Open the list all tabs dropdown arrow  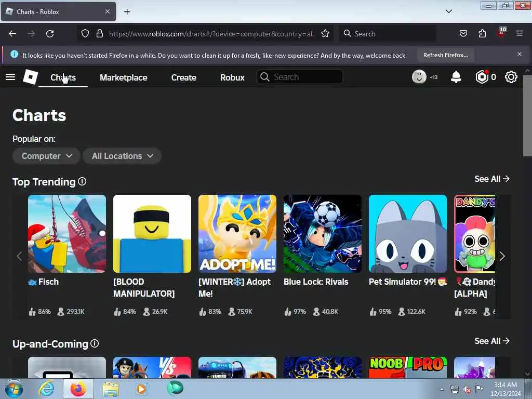pyautogui.click(x=448, y=11)
